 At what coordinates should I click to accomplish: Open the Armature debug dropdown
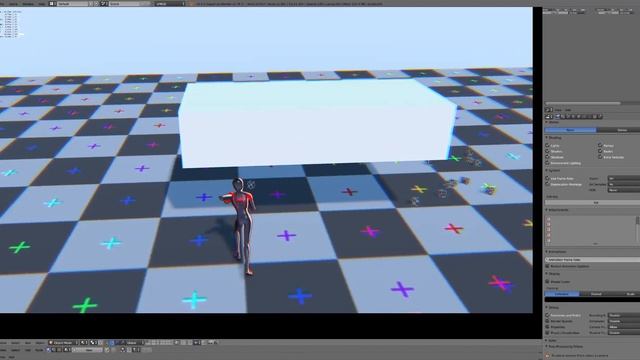point(624,321)
